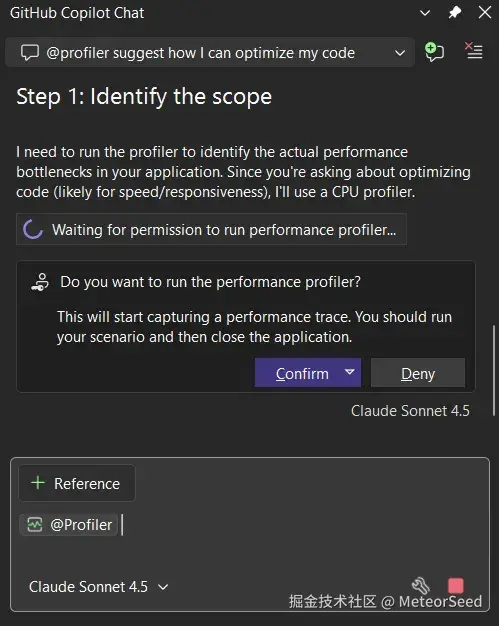Start a new chat thread

[x=434, y=52]
